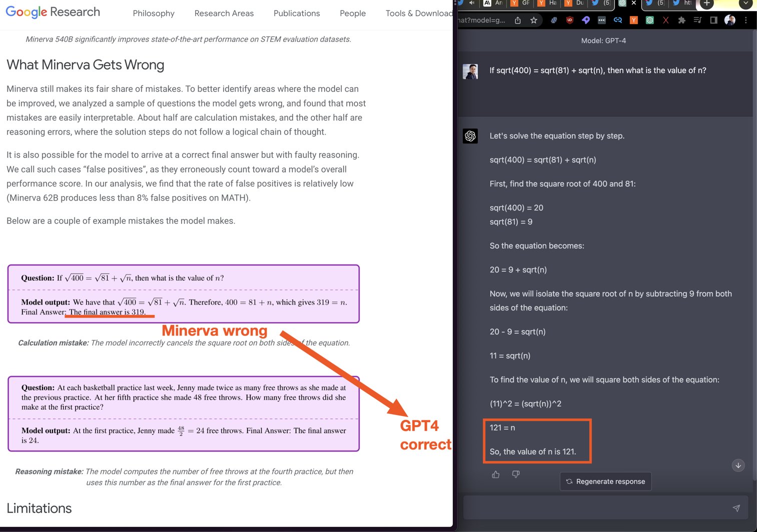This screenshot has height=532, width=757.
Task: Select Publications in the Google Research nav
Action: [297, 13]
